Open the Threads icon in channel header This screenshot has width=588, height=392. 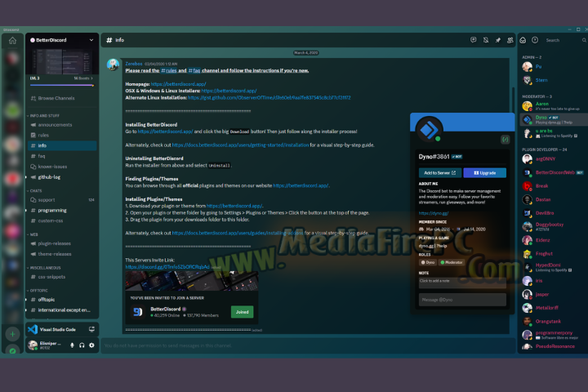click(473, 40)
